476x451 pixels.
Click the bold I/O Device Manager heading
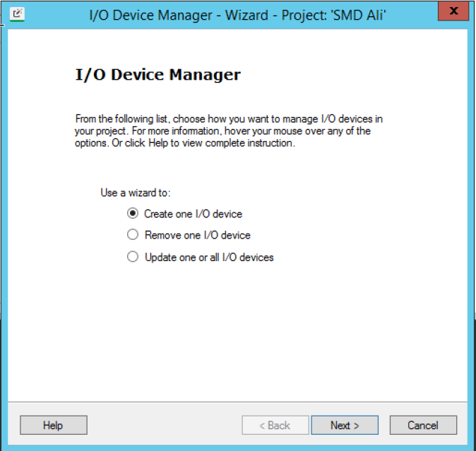(158, 75)
